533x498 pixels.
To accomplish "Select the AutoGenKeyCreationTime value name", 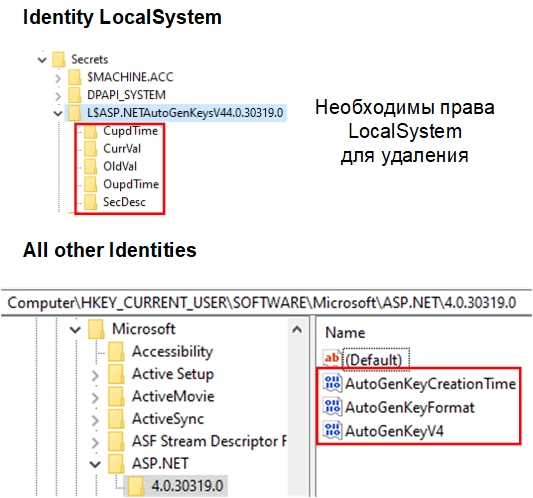I will click(430, 384).
